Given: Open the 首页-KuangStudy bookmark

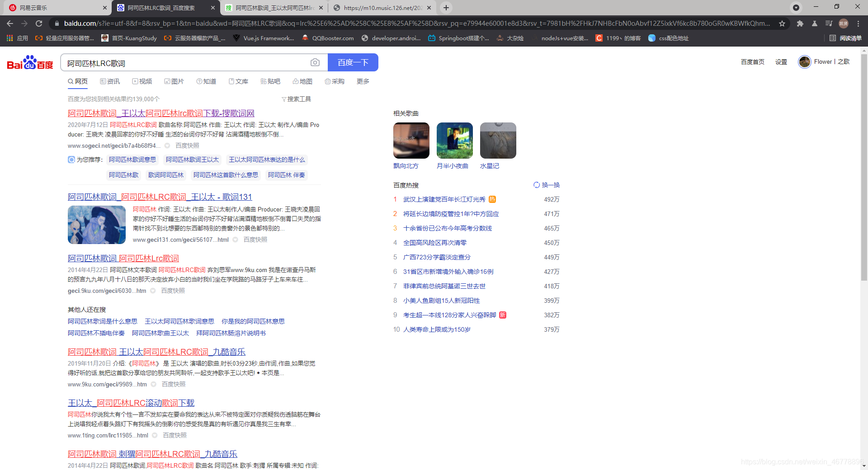Looking at the screenshot, I should coord(129,38).
